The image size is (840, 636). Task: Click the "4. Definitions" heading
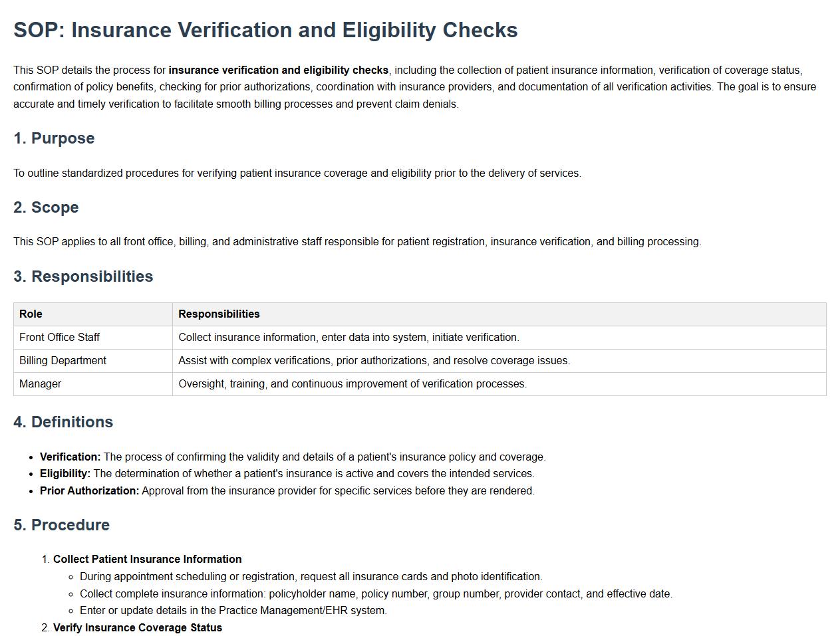pyautogui.click(x=63, y=422)
